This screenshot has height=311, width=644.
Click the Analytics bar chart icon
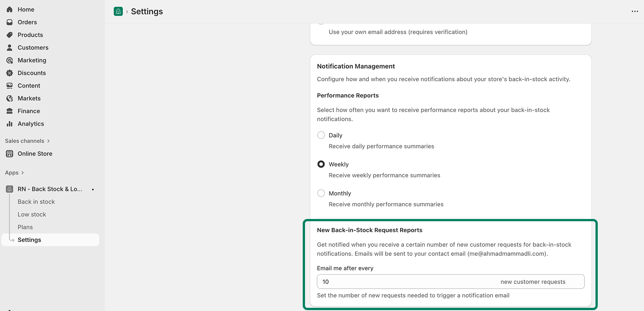point(10,124)
